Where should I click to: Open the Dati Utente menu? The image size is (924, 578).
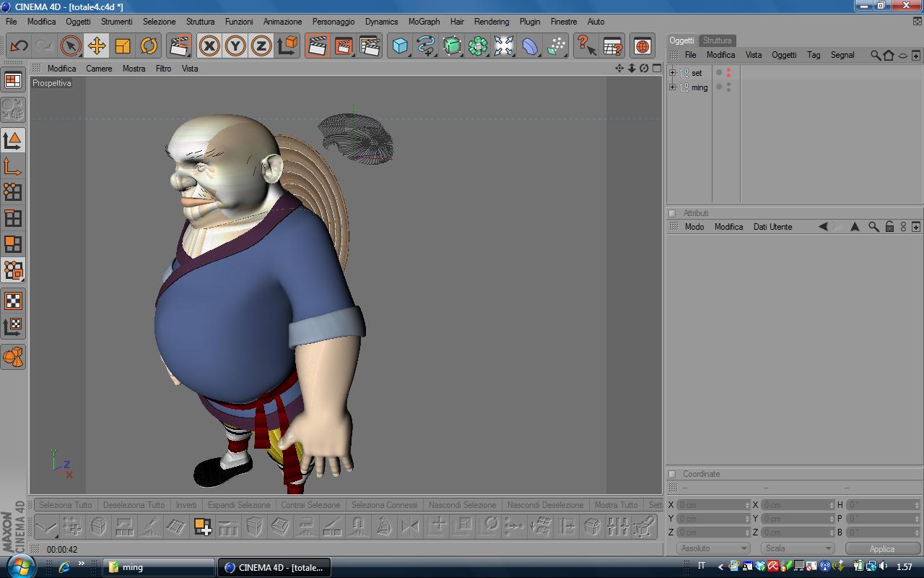point(772,227)
